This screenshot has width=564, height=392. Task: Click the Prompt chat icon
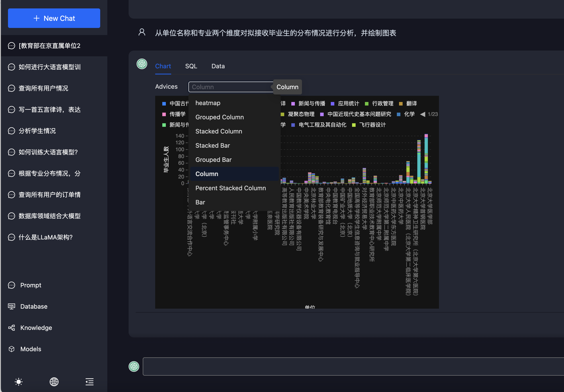tap(12, 285)
